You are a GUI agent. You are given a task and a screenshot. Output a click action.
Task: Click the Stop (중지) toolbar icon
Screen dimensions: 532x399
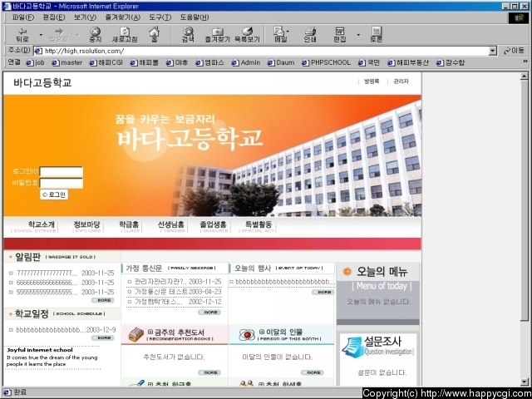96,35
